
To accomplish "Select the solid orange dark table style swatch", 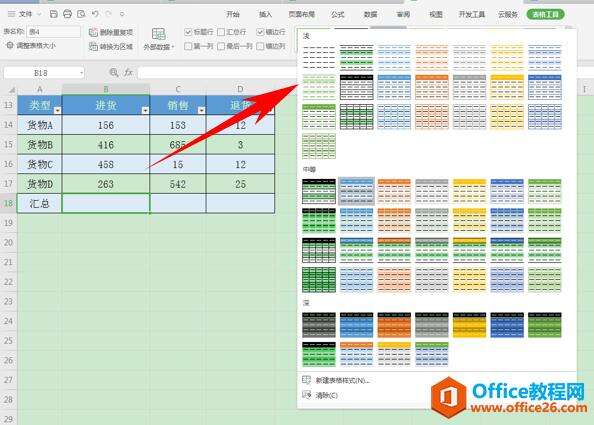I will pos(394,325).
